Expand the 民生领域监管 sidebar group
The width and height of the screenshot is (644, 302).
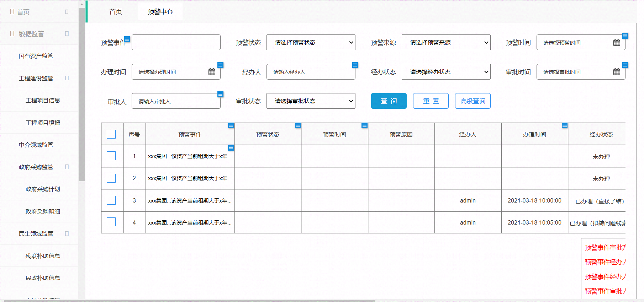(67, 233)
